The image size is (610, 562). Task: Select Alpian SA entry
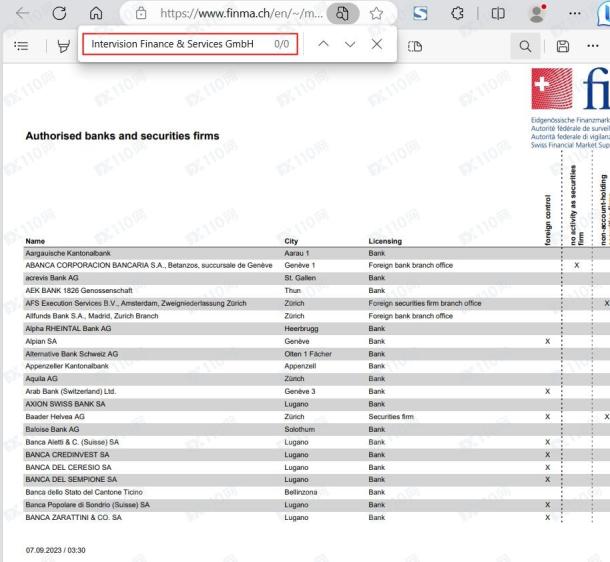click(x=41, y=341)
